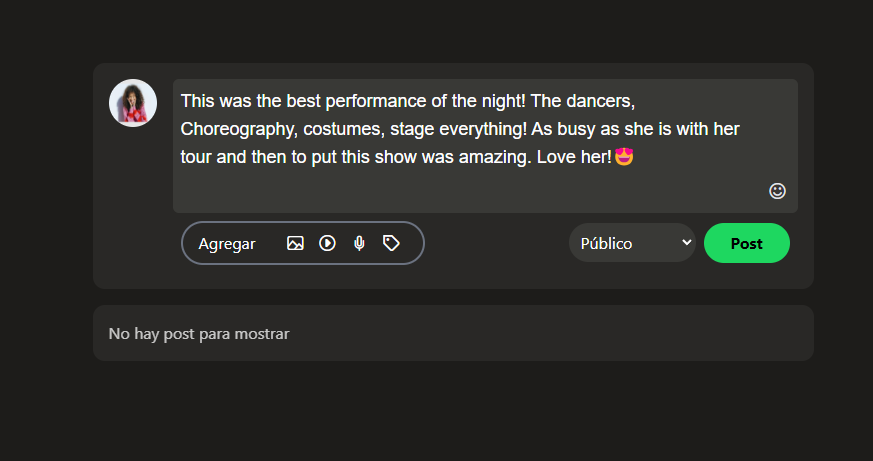
Task: Open the emoji picker smiley icon
Action: (x=777, y=191)
